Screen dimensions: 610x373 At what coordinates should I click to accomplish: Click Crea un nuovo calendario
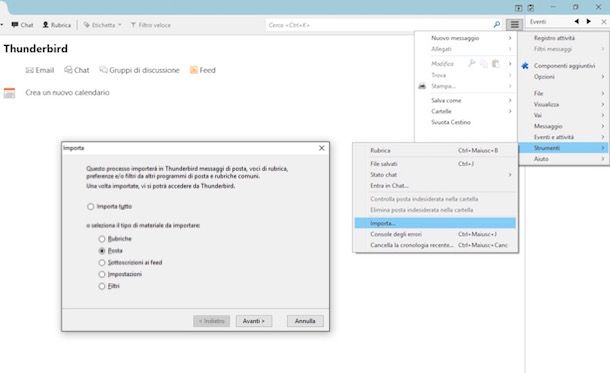[67, 93]
